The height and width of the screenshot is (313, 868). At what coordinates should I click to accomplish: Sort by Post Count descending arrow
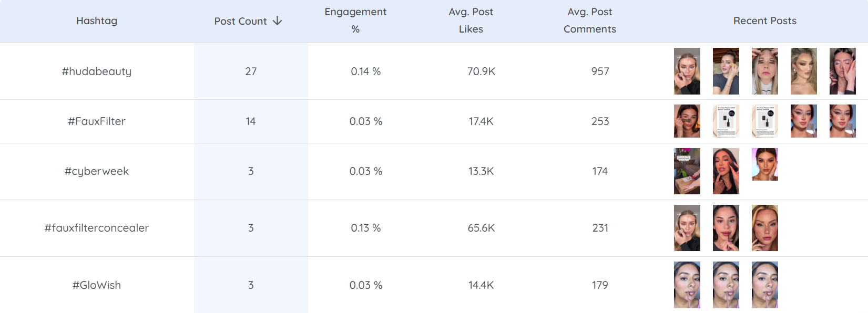[x=278, y=21]
